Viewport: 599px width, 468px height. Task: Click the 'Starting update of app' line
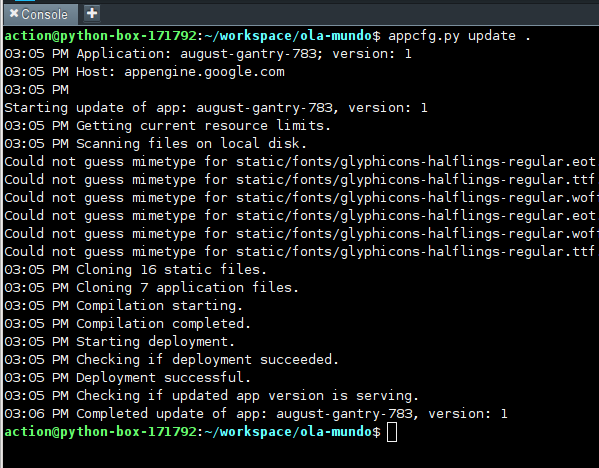[216, 108]
